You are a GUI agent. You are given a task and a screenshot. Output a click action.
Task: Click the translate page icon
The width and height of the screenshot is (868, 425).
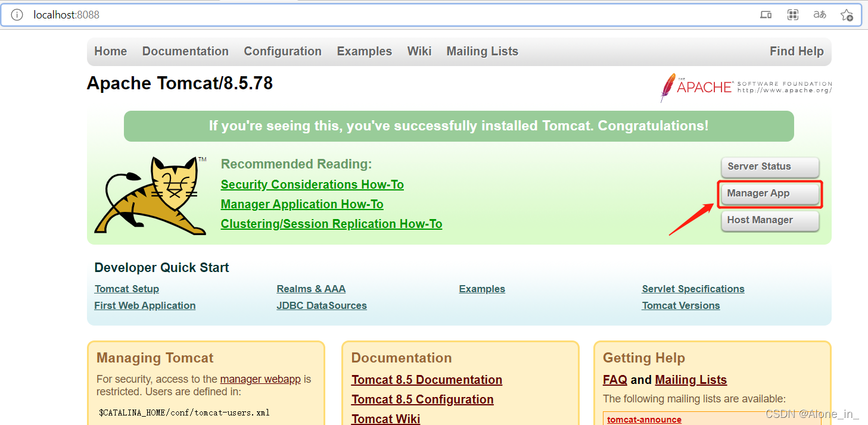(x=820, y=15)
